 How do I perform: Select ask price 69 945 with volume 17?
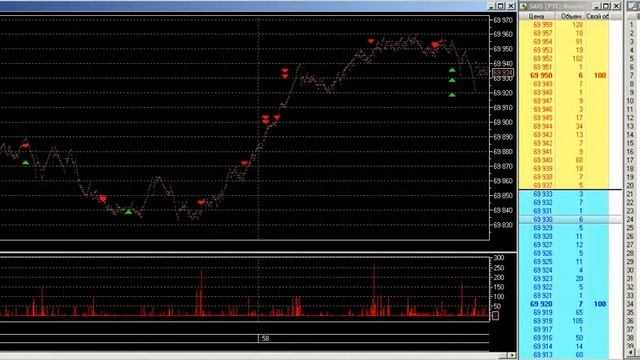564,118
